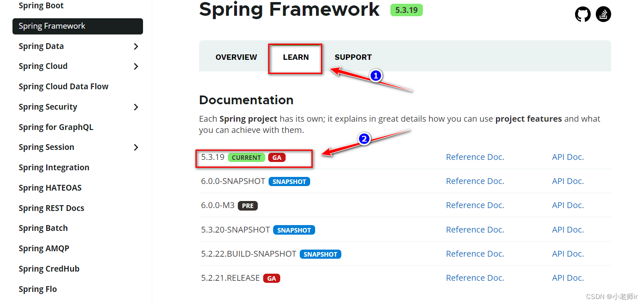644x304 pixels.
Task: Open Spring Batch project page
Action: pos(43,228)
